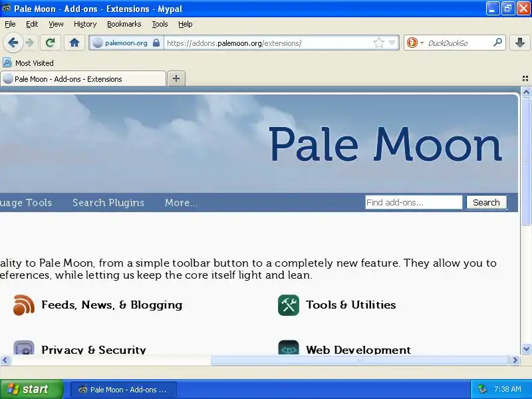This screenshot has width=532, height=399.
Task: Click the palemoon.org site identity button
Action: tap(126, 43)
